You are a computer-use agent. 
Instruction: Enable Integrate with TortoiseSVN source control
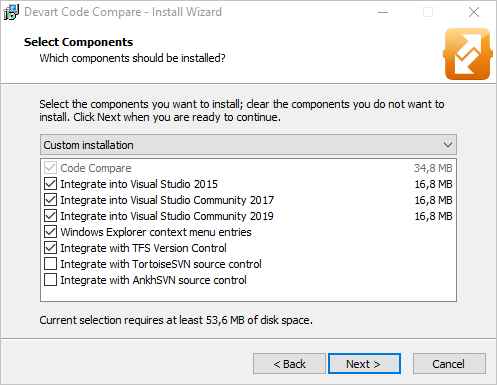coord(50,264)
